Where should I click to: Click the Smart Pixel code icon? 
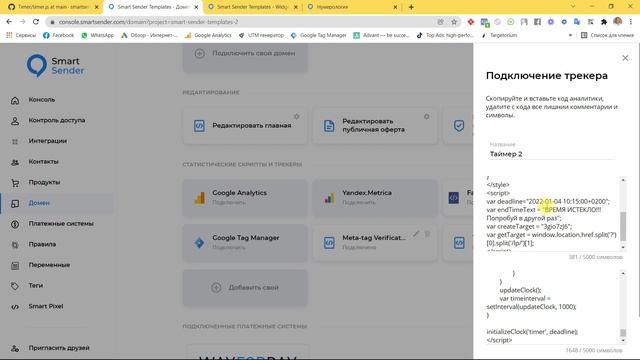point(15,307)
